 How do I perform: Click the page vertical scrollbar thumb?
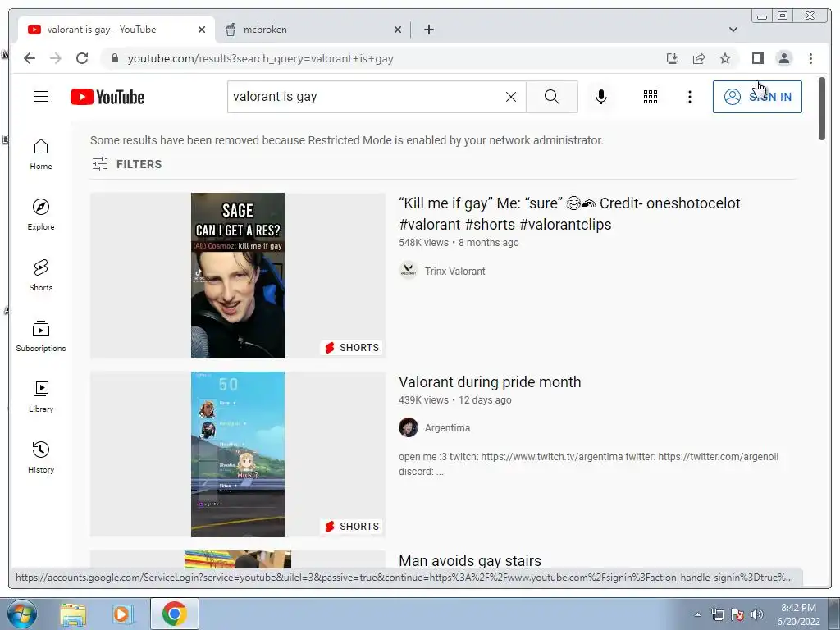pyautogui.click(x=822, y=109)
